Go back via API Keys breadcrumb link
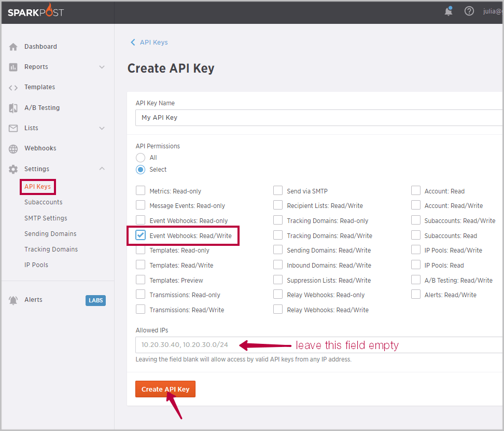The height and width of the screenshot is (431, 504). (149, 43)
